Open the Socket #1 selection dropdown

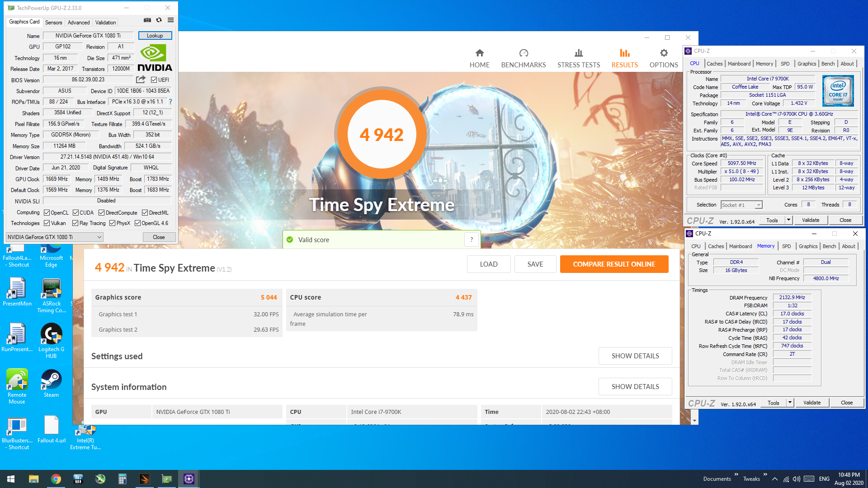click(742, 205)
